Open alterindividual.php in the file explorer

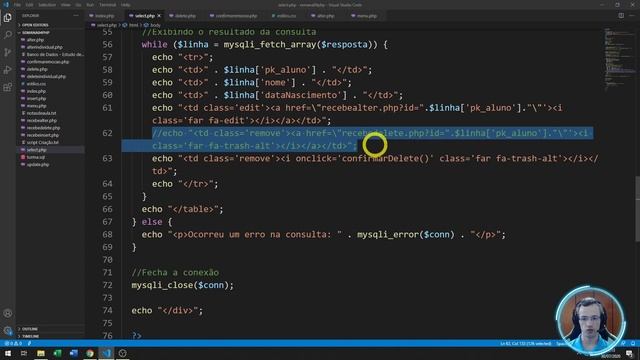click(44, 47)
